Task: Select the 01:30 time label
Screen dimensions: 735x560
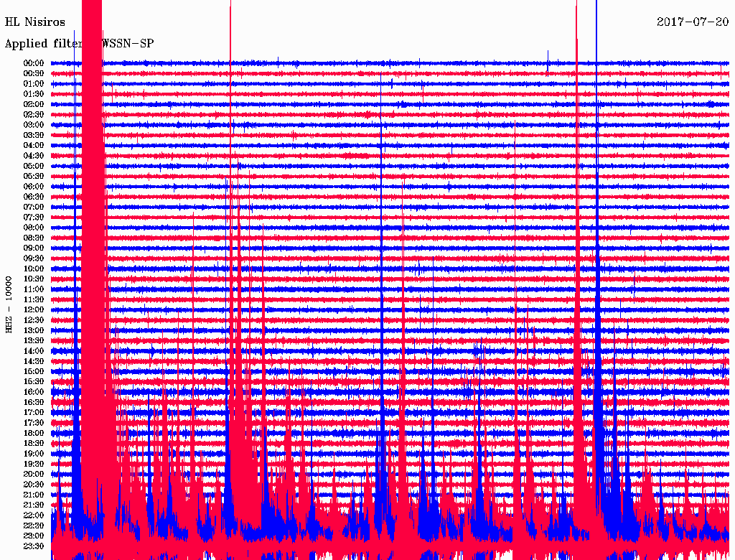Action: pyautogui.click(x=34, y=94)
